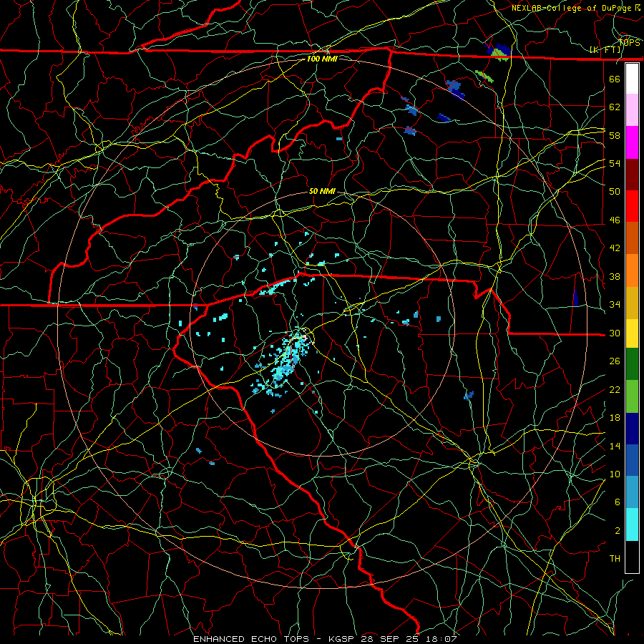Pick the dark orange legend swatch
This screenshot has height=644, width=644.
tap(632, 238)
